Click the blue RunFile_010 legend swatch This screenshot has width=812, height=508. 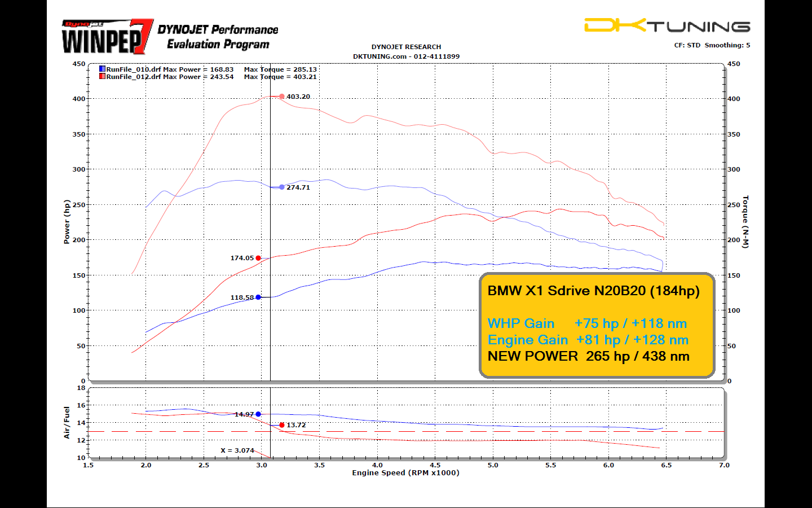pyautogui.click(x=102, y=69)
